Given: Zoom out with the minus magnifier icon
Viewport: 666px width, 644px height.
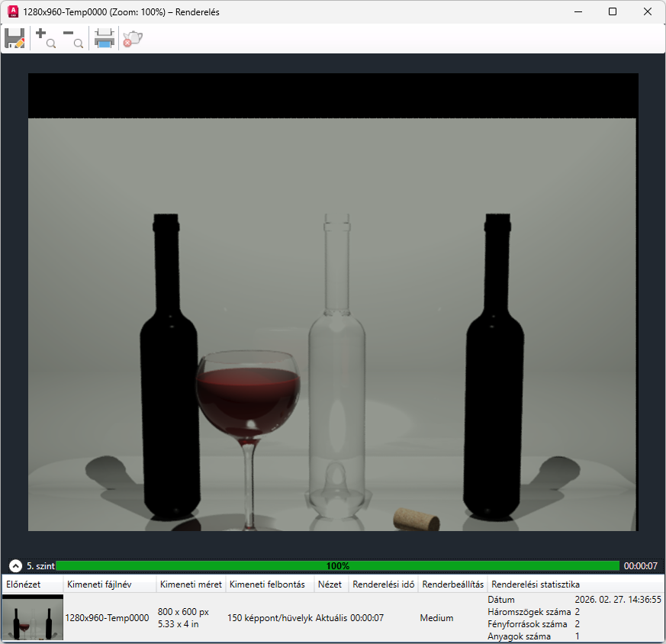Looking at the screenshot, I should pyautogui.click(x=73, y=38).
